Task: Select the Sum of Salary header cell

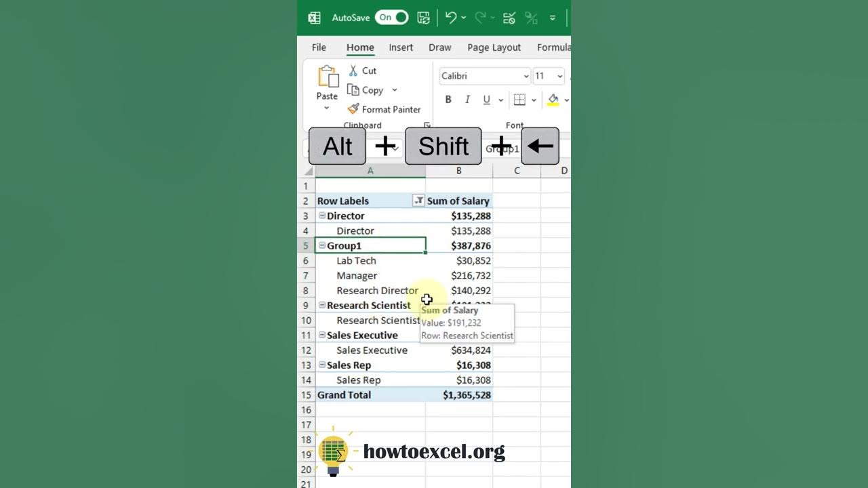Action: 459,201
